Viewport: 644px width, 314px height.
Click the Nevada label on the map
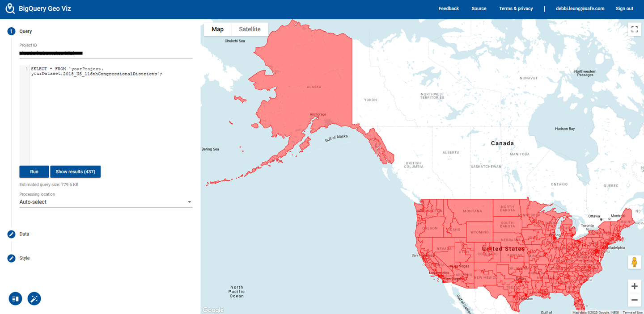pyautogui.click(x=444, y=249)
